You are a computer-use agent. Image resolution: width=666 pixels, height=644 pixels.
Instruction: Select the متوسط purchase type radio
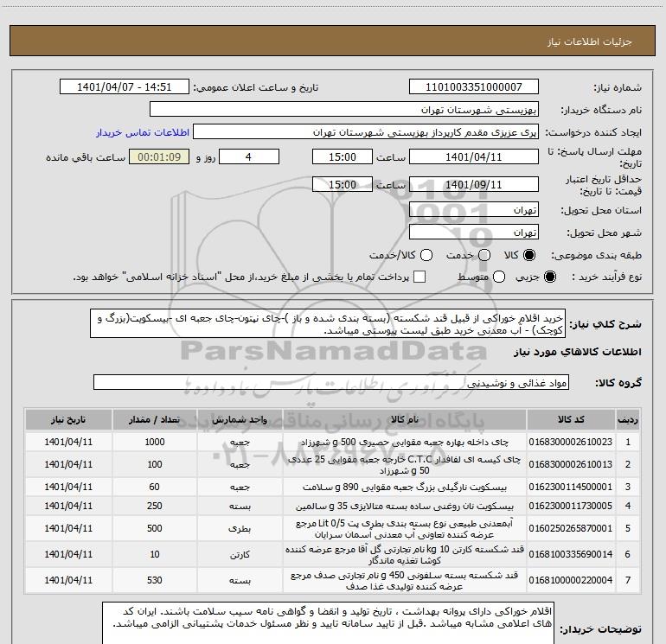pyautogui.click(x=499, y=277)
